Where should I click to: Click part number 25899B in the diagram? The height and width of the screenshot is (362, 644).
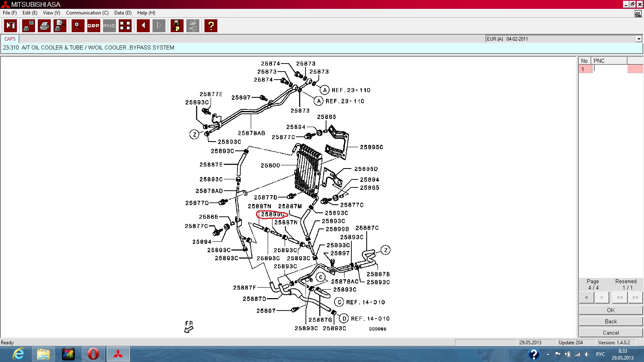point(337,229)
